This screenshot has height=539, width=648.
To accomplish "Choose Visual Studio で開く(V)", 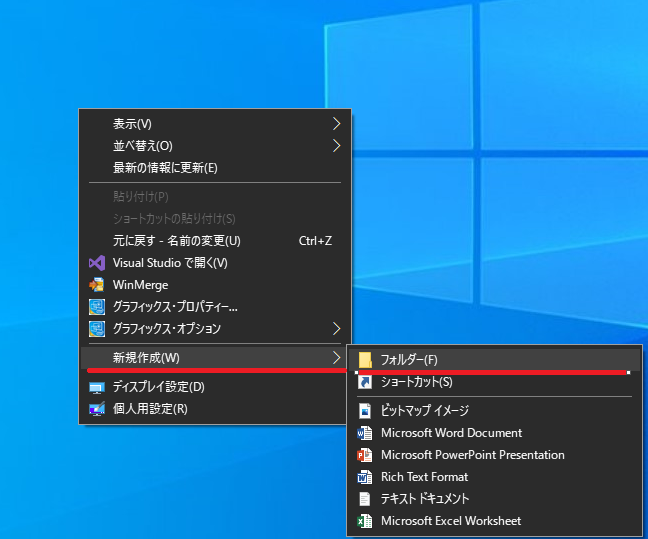I will click(x=215, y=263).
